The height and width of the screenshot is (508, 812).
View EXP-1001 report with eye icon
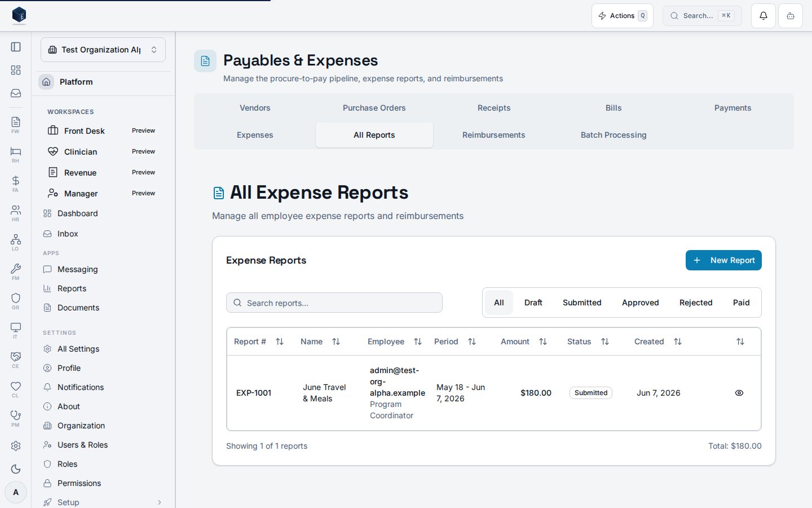click(739, 393)
